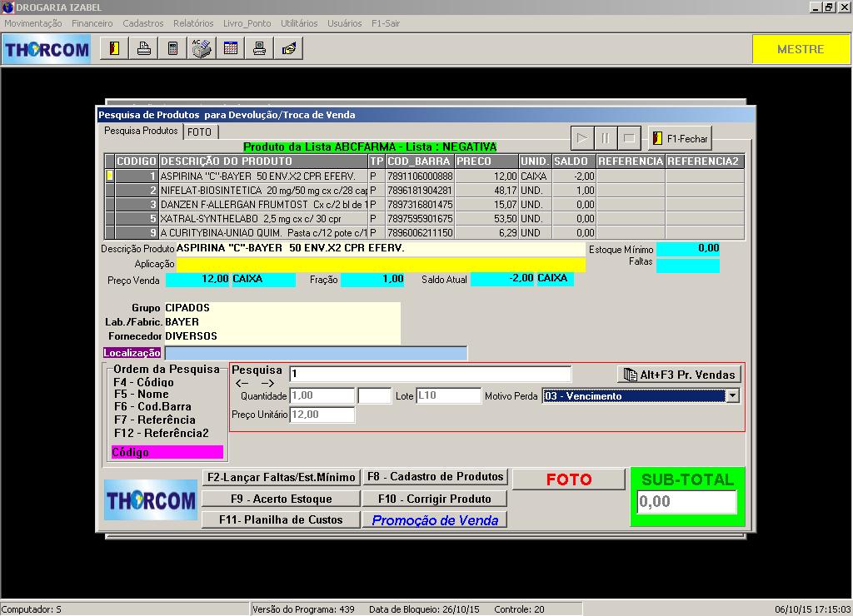The width and height of the screenshot is (853, 616).
Task: Click the CODIGO column header
Action: click(137, 161)
